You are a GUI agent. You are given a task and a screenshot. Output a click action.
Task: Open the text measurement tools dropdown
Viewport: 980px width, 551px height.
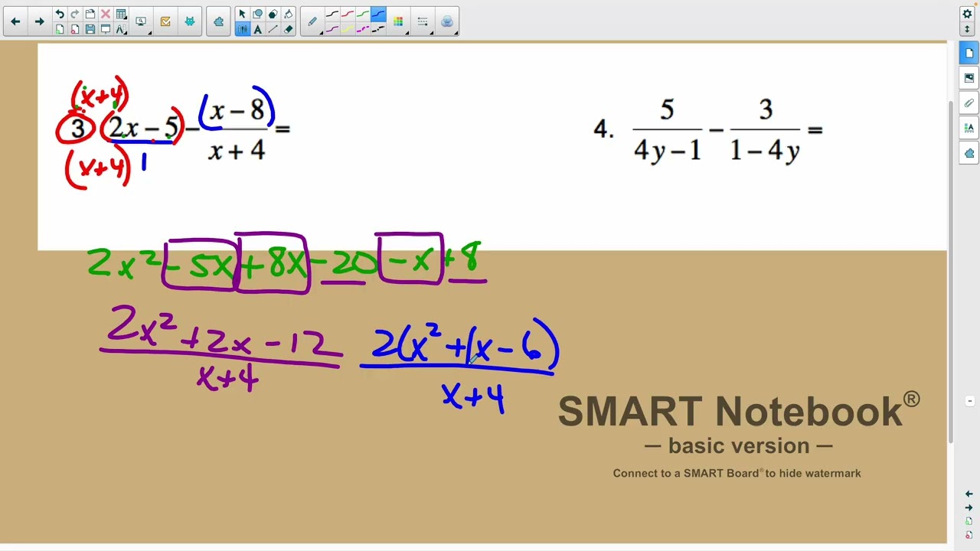point(121,29)
